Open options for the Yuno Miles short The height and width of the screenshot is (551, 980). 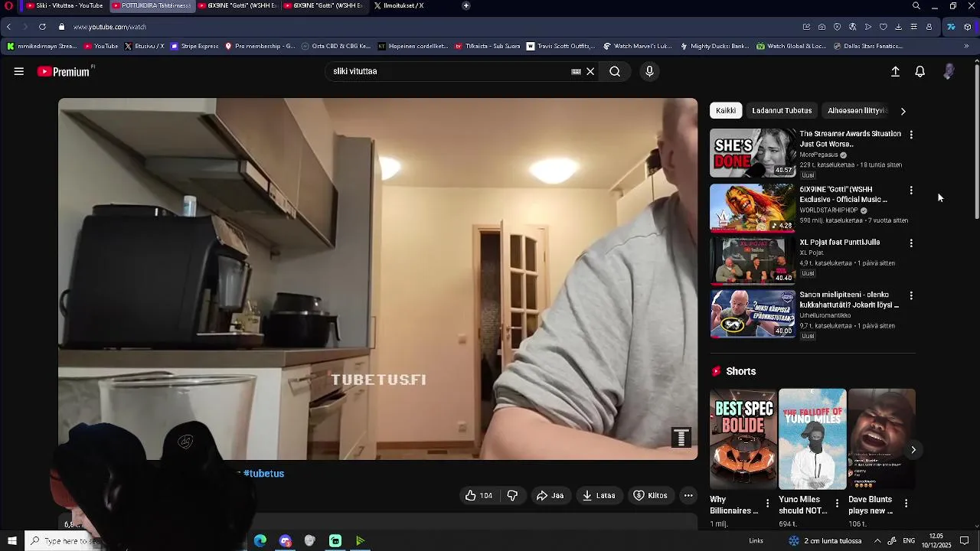pyautogui.click(x=837, y=504)
